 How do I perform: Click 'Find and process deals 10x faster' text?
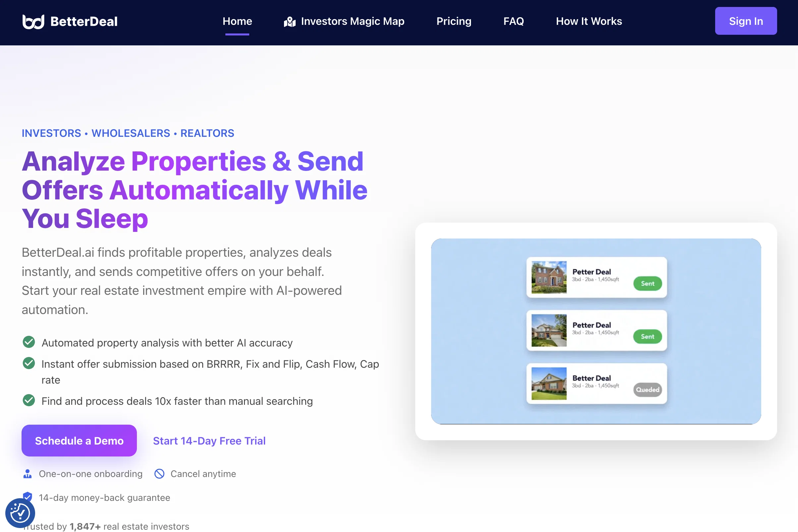point(177,401)
